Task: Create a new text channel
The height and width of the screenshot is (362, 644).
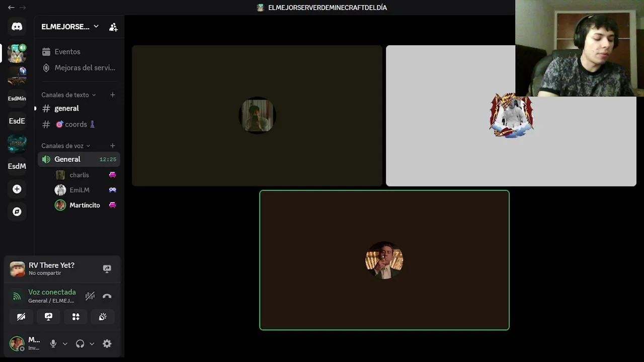Action: (x=113, y=95)
